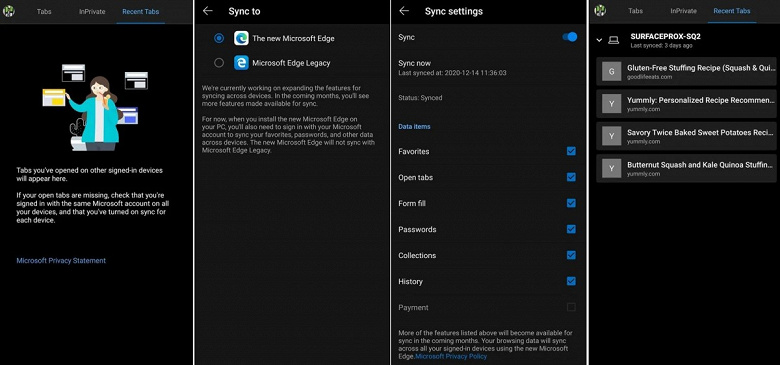Go back from the Sync to screen

coord(208,11)
